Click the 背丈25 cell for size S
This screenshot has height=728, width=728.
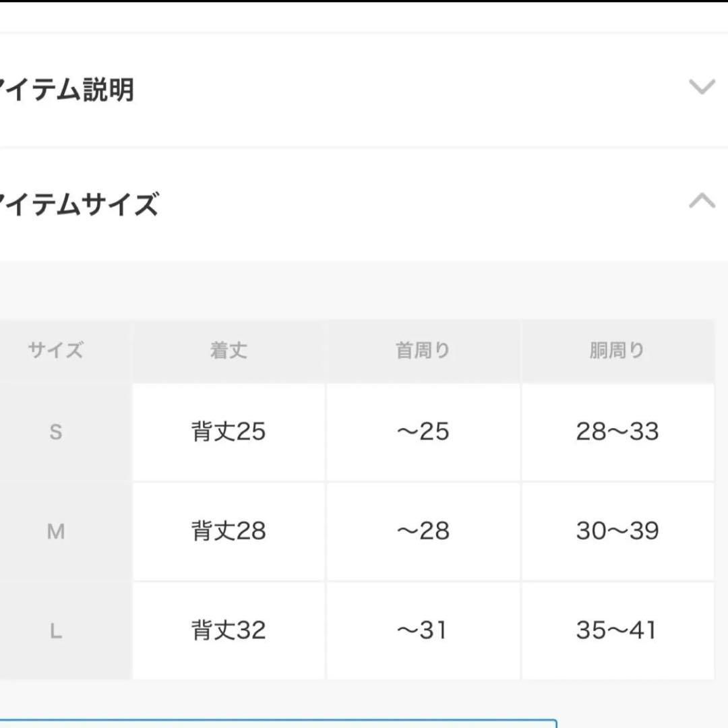[229, 433]
